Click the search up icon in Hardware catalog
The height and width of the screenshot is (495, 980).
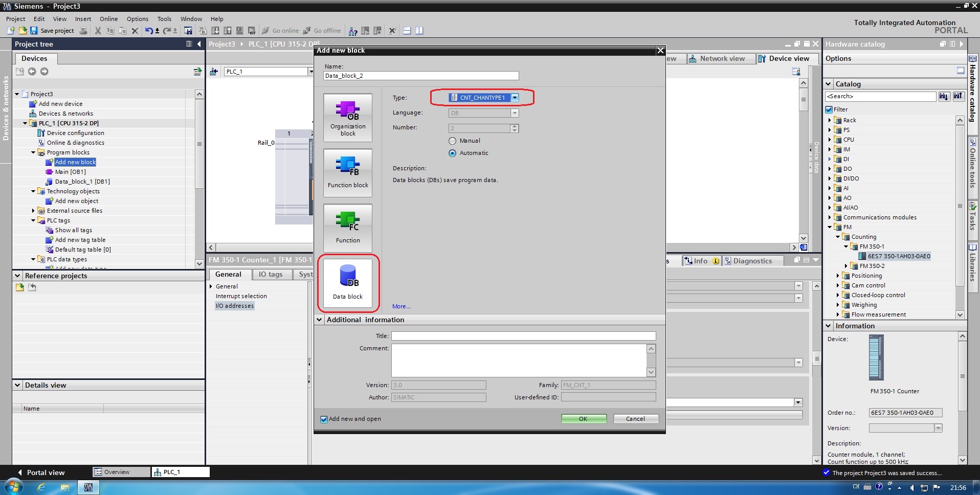click(x=958, y=96)
